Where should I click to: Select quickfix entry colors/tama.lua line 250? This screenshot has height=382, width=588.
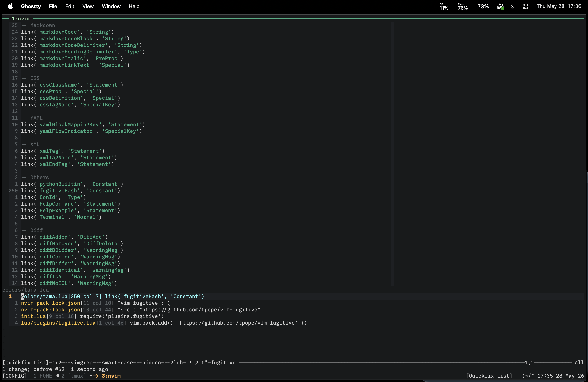[112, 296]
